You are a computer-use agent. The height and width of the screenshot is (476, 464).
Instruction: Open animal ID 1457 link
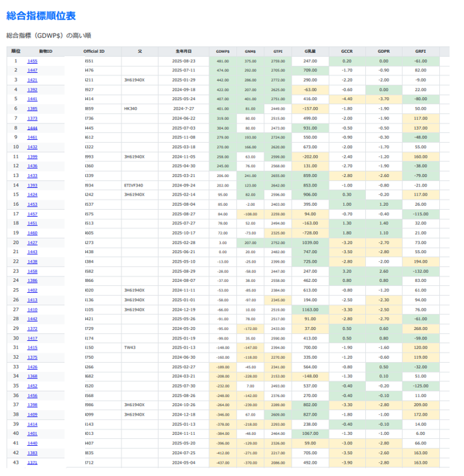[x=32, y=214]
